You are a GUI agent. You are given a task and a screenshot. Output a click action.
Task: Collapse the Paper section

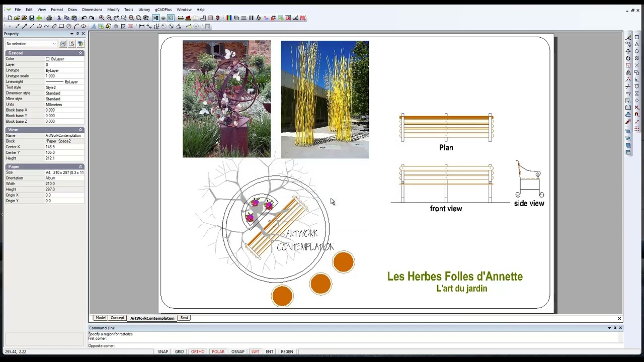(x=80, y=166)
